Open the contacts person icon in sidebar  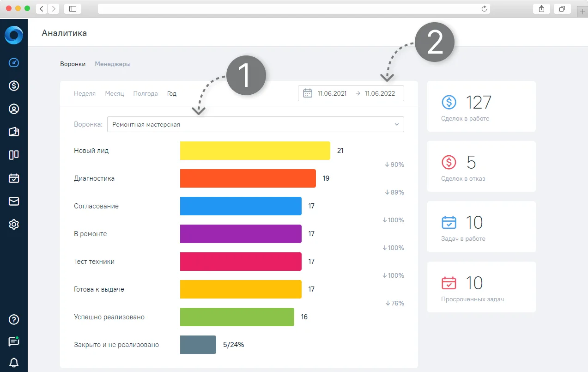point(14,109)
